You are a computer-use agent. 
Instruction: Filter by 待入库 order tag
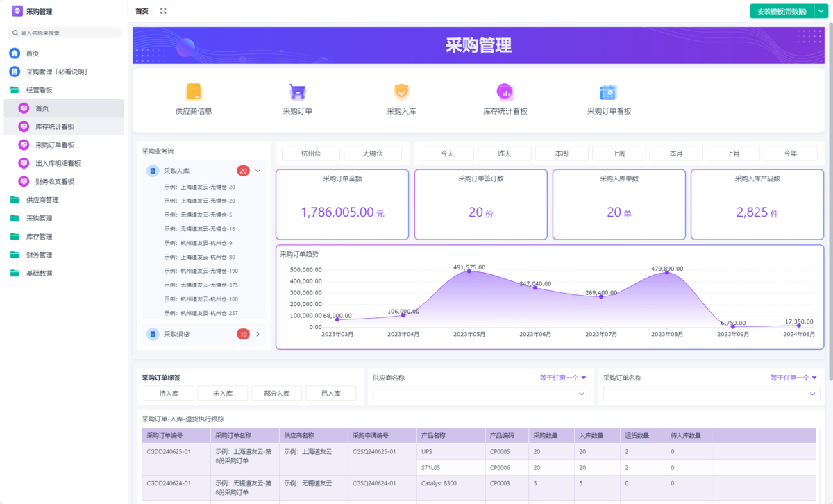[x=169, y=394]
